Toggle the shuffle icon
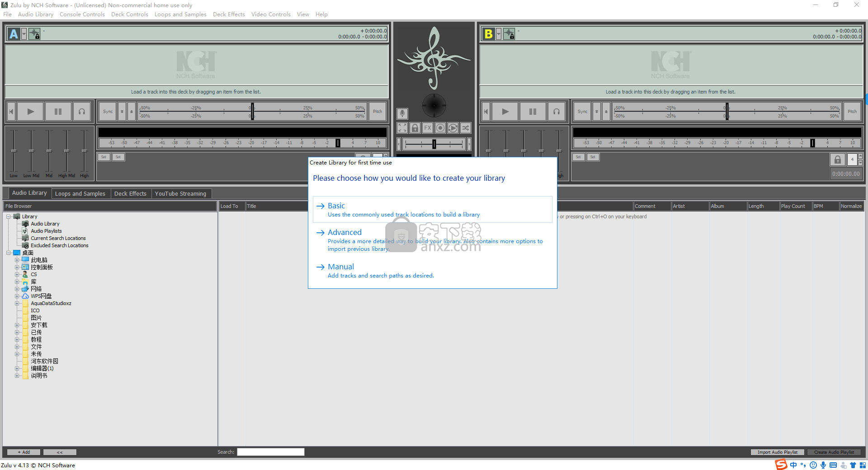 pyautogui.click(x=466, y=128)
